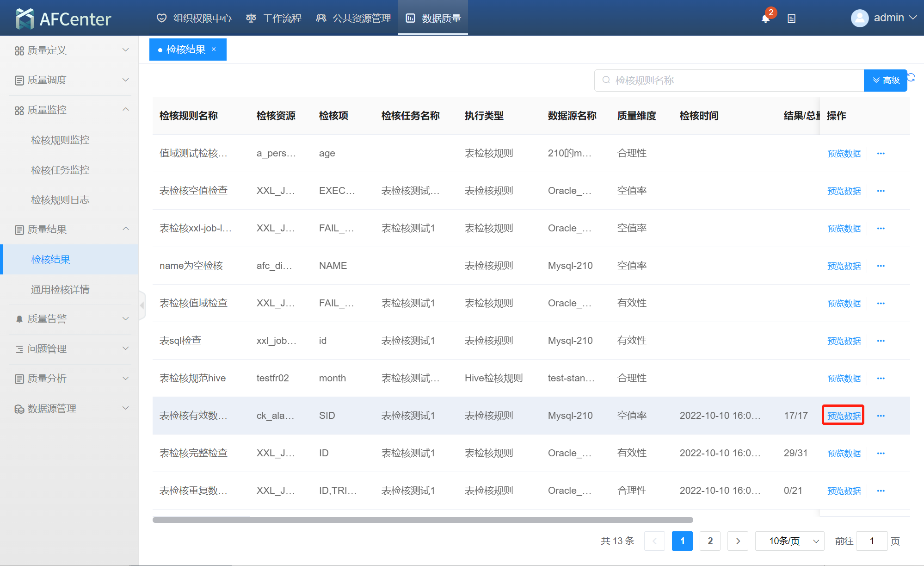Select 检核任务监控 in the sidebar
This screenshot has width=924, height=566.
60,170
